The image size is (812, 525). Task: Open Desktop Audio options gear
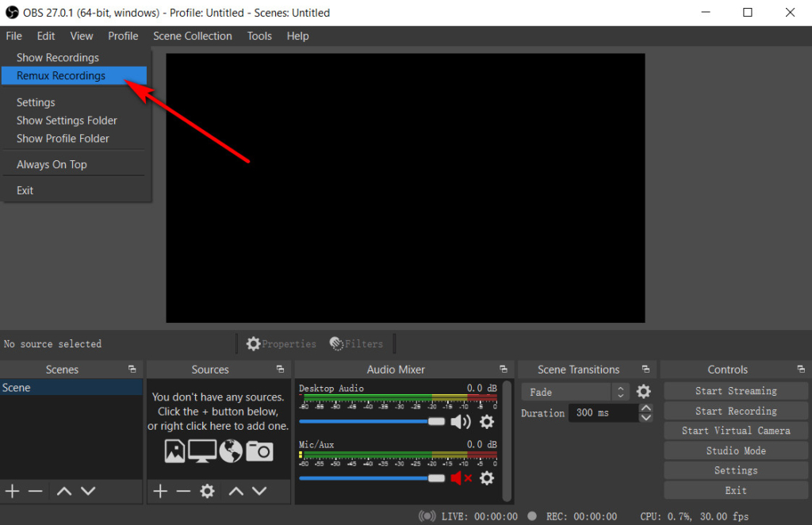pyautogui.click(x=487, y=422)
